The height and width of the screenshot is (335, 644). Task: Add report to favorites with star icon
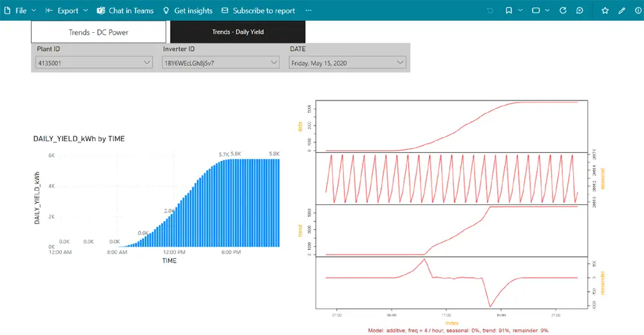click(x=605, y=11)
